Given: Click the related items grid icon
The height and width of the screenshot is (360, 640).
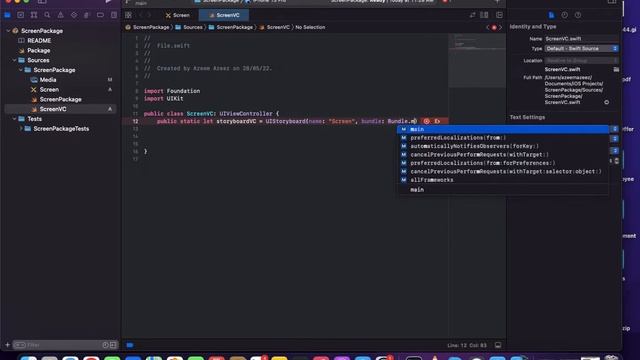Looking at the screenshot, I should pos(128,15).
